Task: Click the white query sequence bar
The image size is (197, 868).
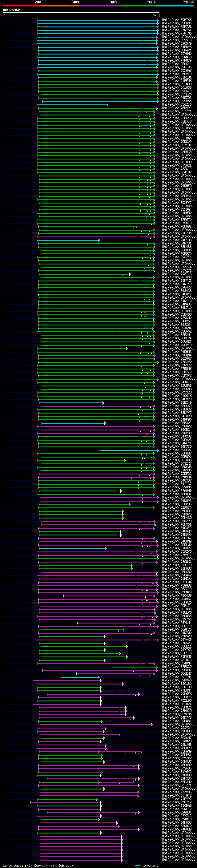Action: point(81,12)
